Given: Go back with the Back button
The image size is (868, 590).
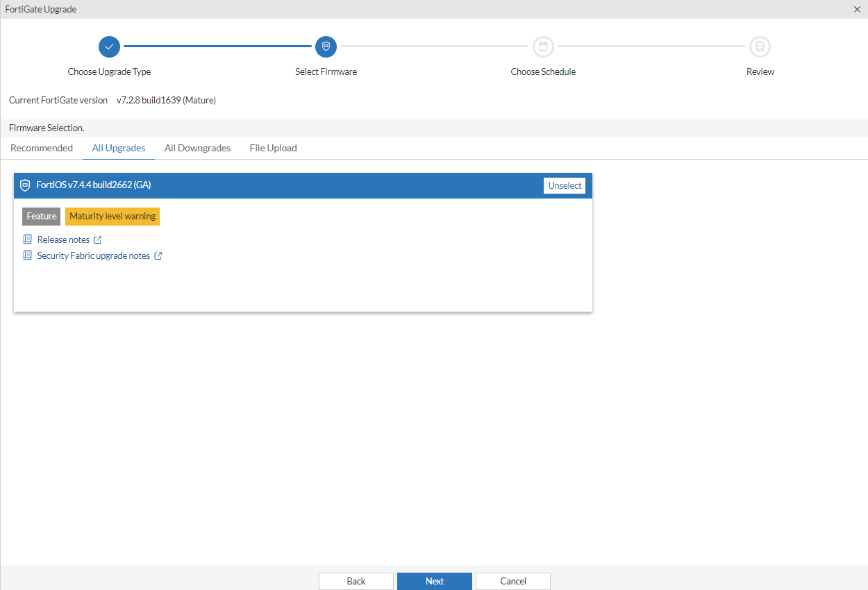Looking at the screenshot, I should point(356,581).
